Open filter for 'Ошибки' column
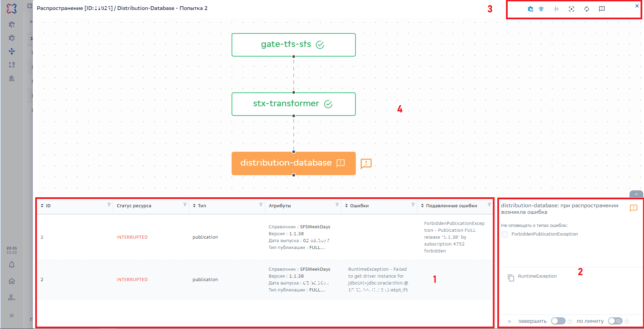 pyautogui.click(x=413, y=205)
